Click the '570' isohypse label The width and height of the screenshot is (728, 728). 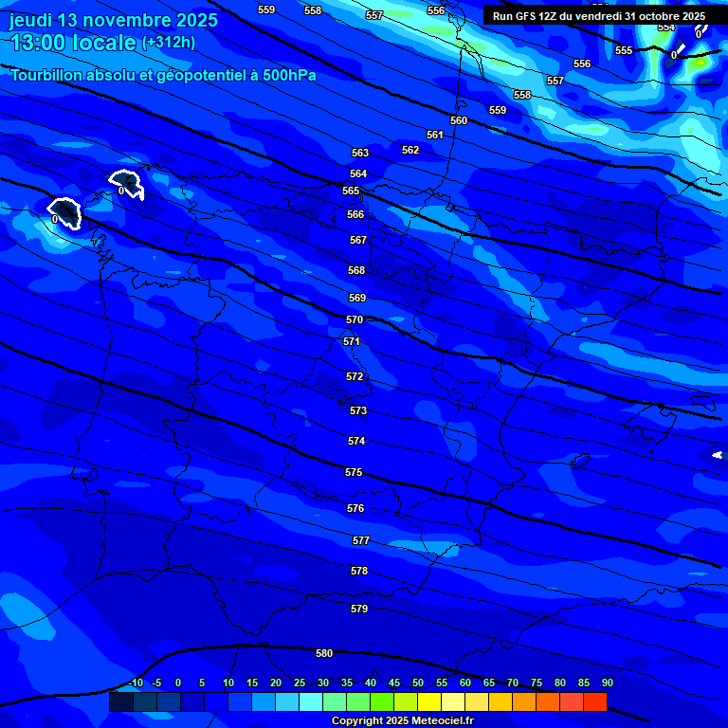pos(355,320)
